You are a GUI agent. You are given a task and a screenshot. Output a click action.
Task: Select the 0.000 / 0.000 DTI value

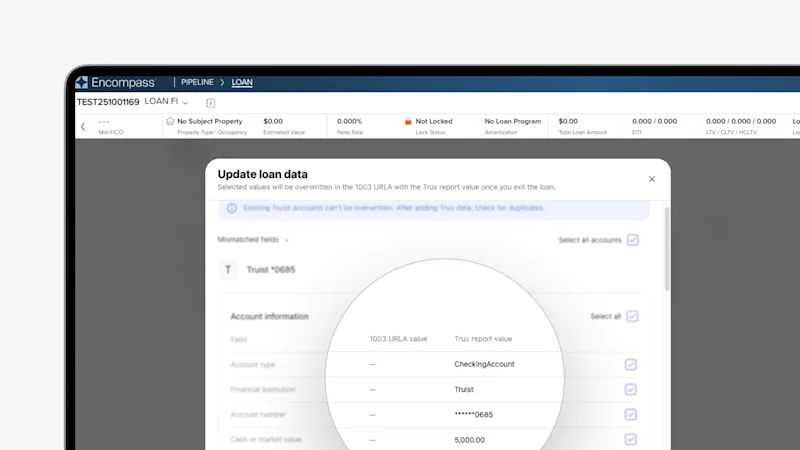coord(655,121)
